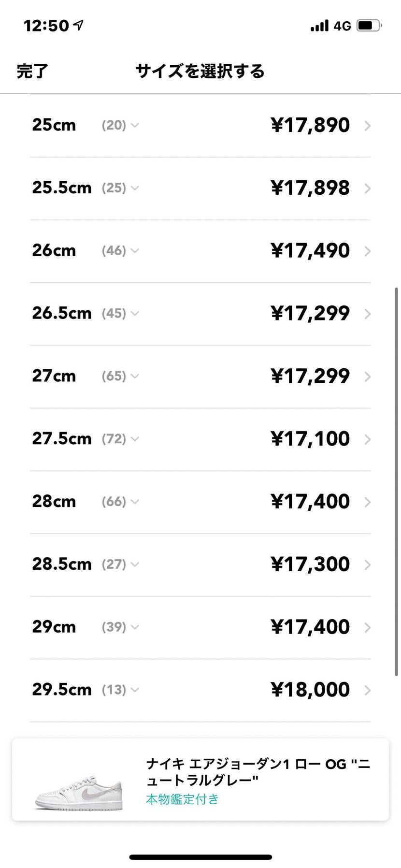Click the right arrow for 26.5cm size
The image size is (401, 868).
click(368, 314)
